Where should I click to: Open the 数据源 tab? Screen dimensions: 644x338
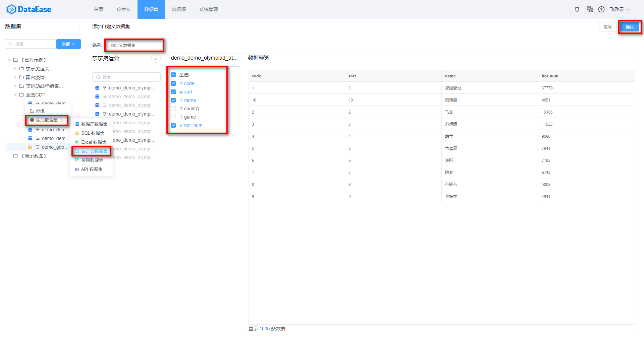[179, 9]
